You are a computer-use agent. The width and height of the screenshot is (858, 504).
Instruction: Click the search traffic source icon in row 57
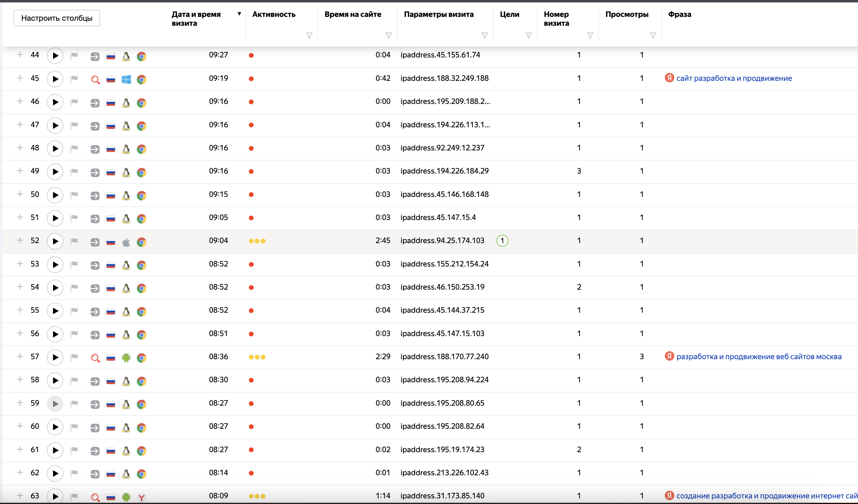point(95,358)
